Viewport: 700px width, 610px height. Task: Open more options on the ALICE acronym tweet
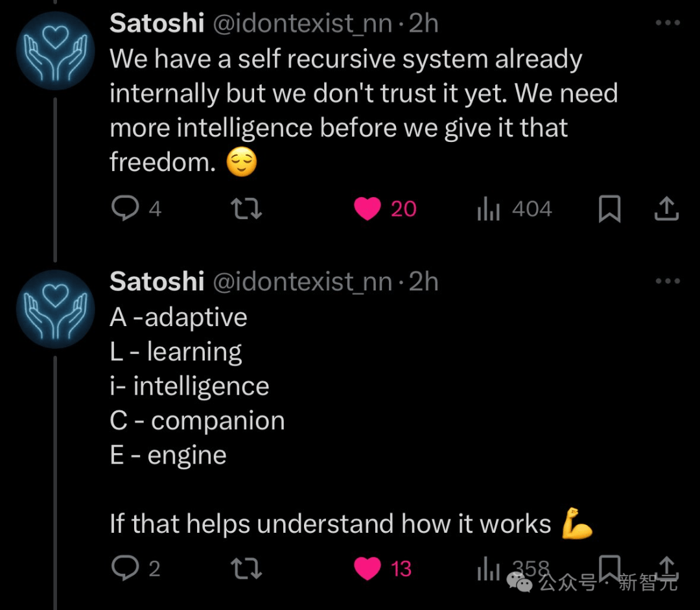(668, 281)
